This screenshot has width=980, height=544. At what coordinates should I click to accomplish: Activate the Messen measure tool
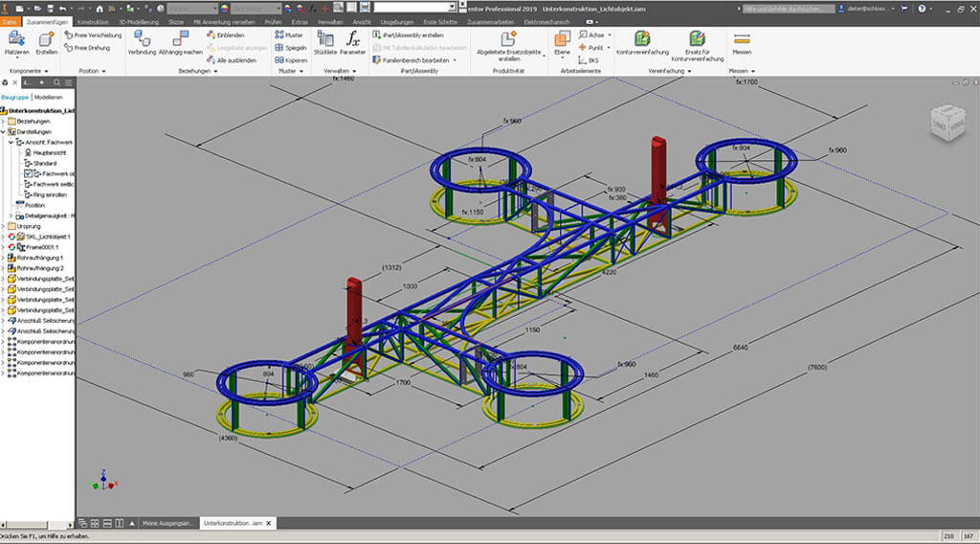click(741, 40)
